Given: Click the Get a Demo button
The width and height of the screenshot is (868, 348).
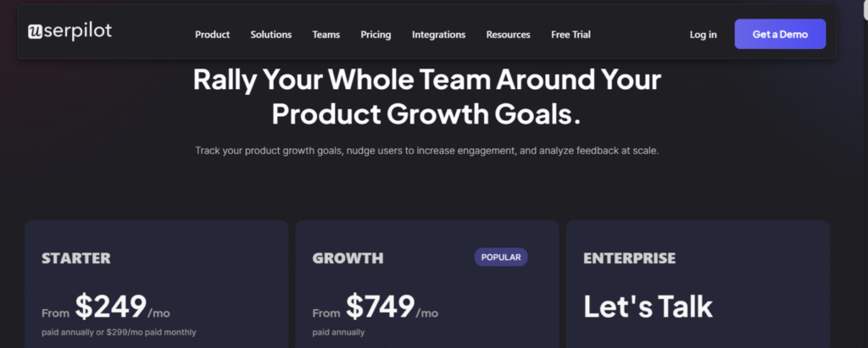Looking at the screenshot, I should pyautogui.click(x=780, y=35).
